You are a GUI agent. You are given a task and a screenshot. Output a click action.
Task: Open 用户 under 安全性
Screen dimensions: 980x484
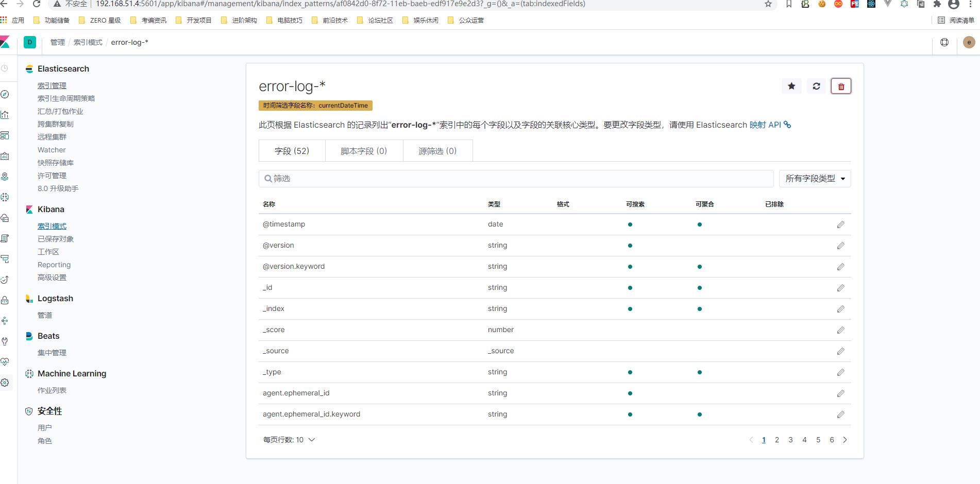tap(45, 428)
